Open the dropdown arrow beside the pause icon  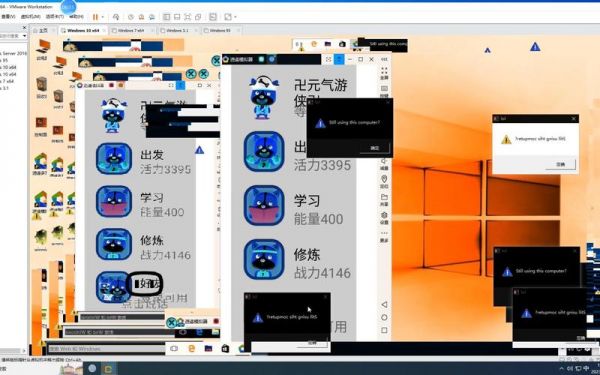coord(102,17)
